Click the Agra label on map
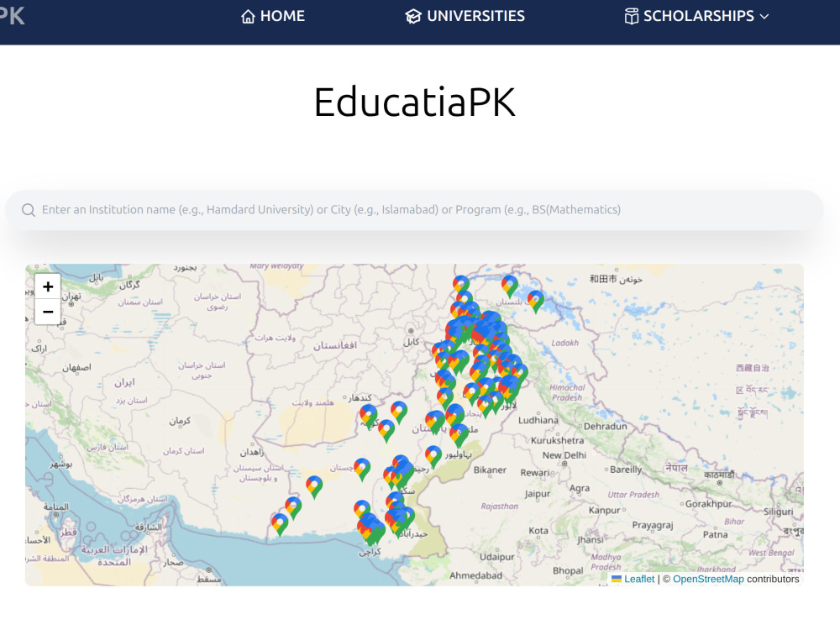 tap(579, 489)
